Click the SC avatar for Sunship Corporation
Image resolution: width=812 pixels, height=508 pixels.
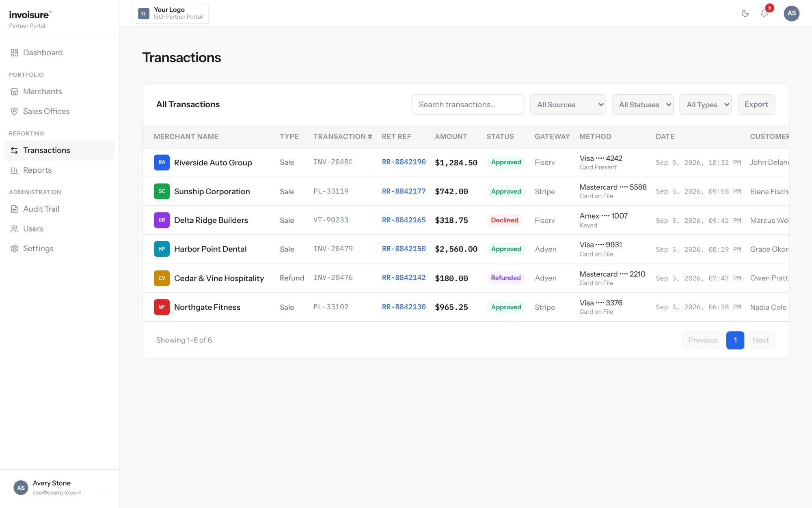(162, 191)
